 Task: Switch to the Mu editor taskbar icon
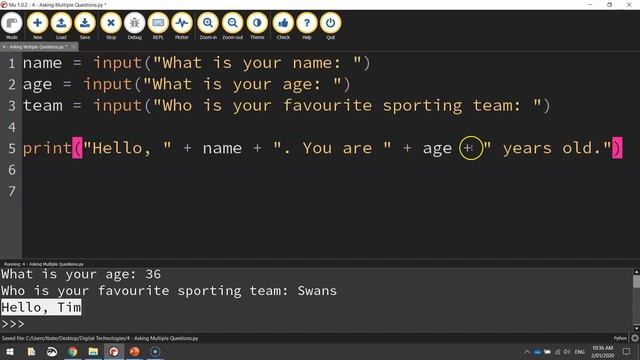click(x=114, y=351)
